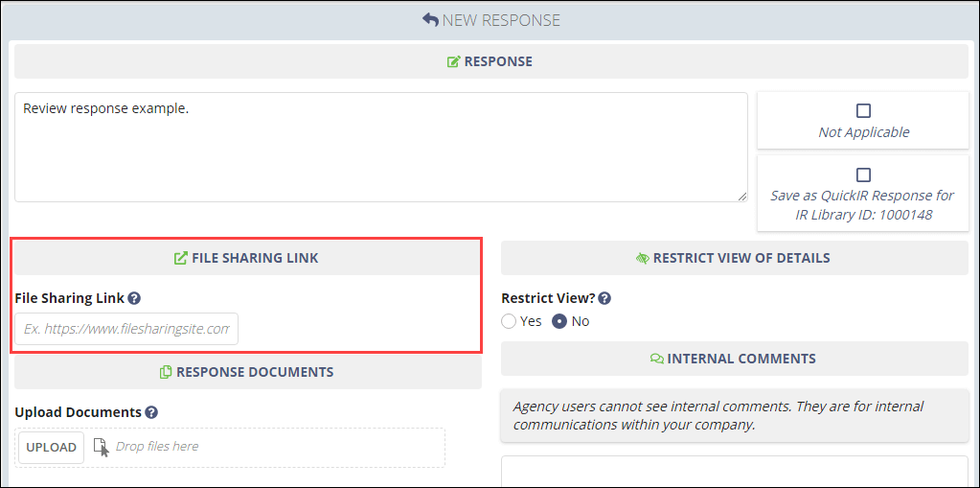980x488 pixels.
Task: Click the edit pencil icon next to RESPONSE
Action: (454, 62)
